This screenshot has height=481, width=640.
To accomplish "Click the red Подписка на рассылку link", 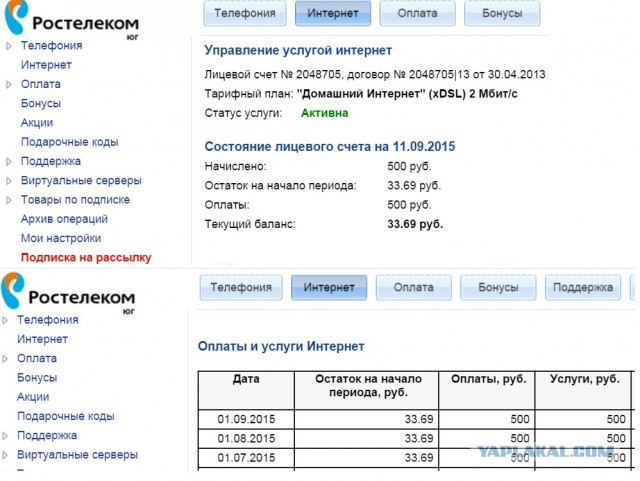I will tap(86, 258).
